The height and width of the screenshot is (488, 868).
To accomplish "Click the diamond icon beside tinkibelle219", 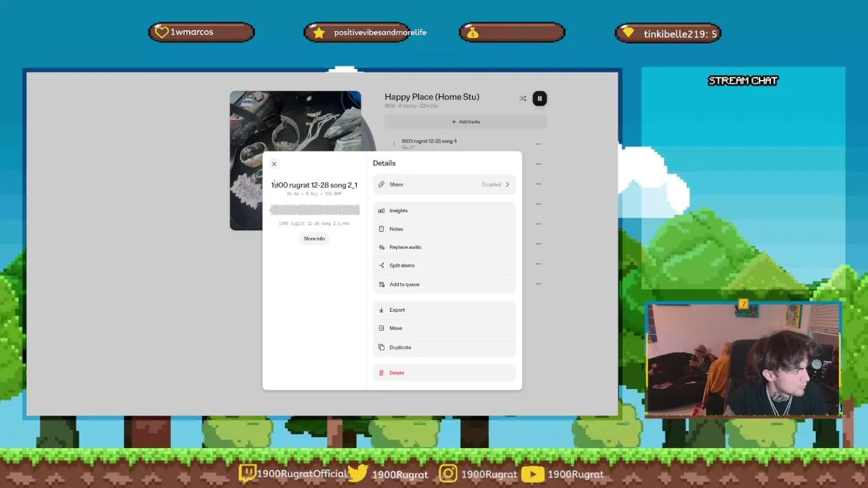I will (x=628, y=33).
